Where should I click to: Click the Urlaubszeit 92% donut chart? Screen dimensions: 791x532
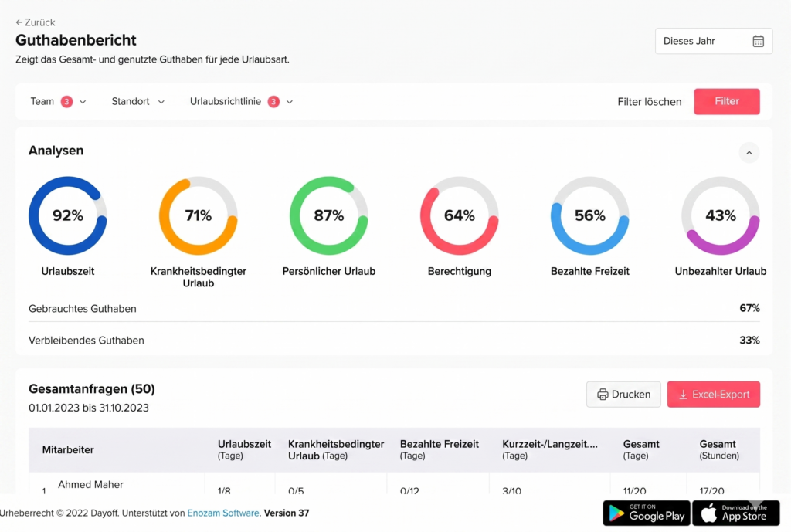(67, 215)
